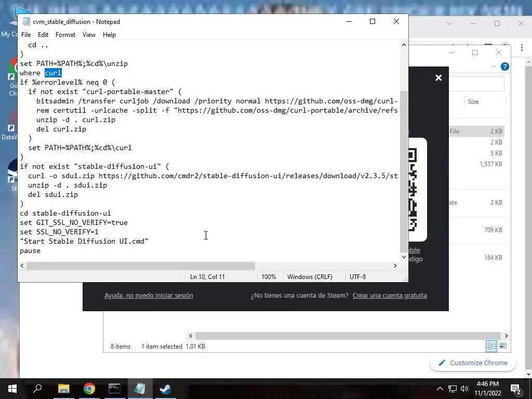Click the Notepad taskbar icon
This screenshot has height=399, width=532.
pos(140,389)
